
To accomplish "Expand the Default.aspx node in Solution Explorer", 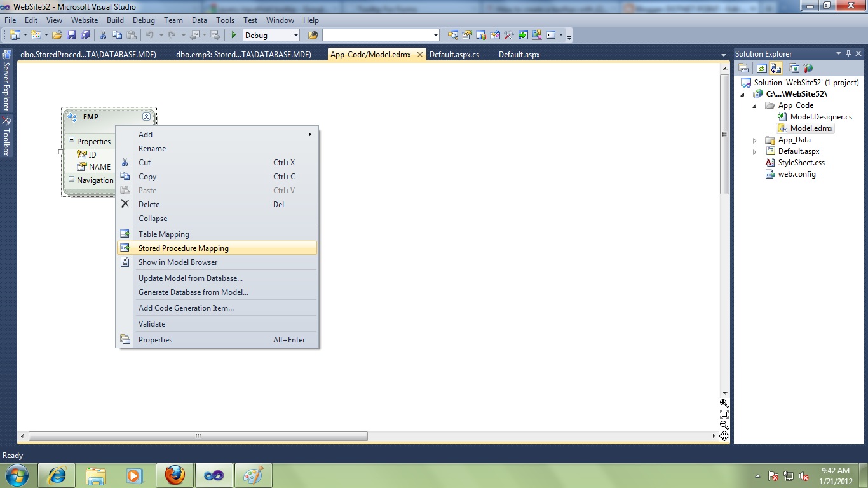I will tap(754, 151).
